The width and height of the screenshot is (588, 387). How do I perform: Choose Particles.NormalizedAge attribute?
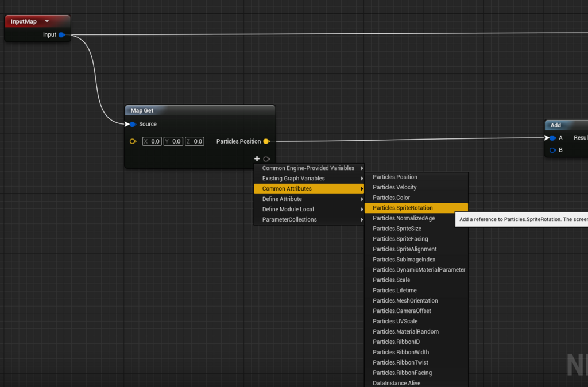tap(416, 218)
